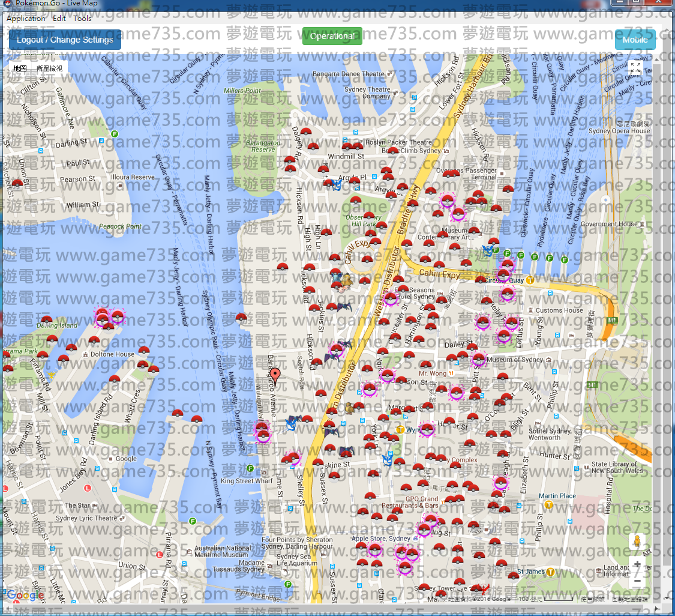Zoom in with the plus button

pyautogui.click(x=637, y=564)
